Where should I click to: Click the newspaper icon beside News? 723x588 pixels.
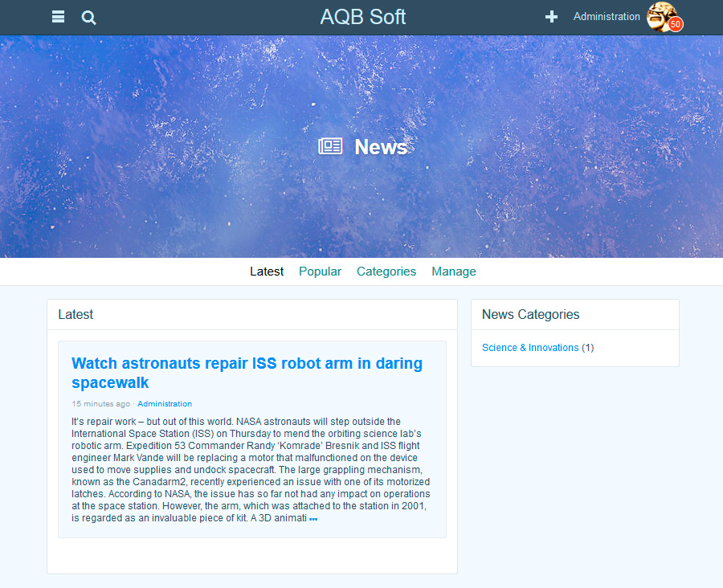tap(330, 146)
